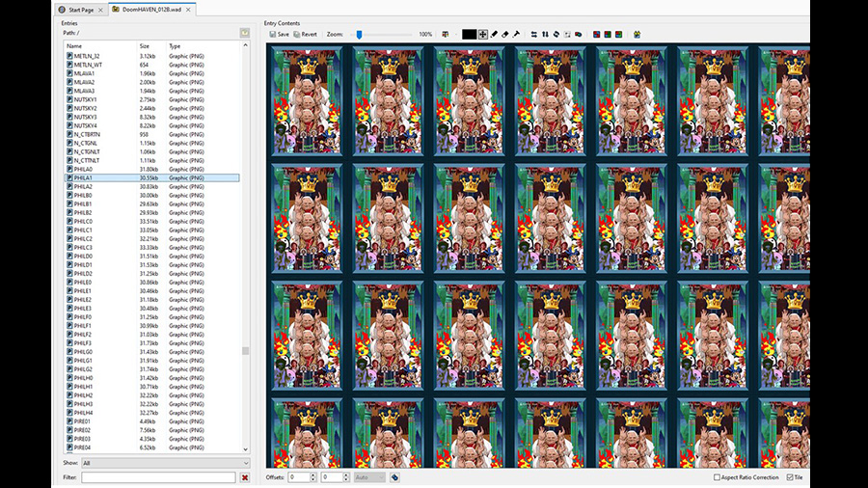
Task: Select the NUTSKY4 entry
Action: tap(152, 125)
